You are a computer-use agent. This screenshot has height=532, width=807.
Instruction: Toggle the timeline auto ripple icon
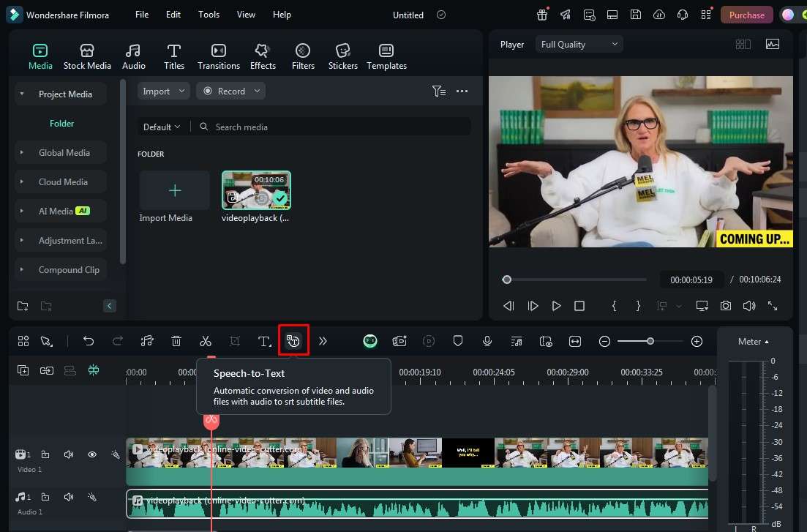point(93,370)
